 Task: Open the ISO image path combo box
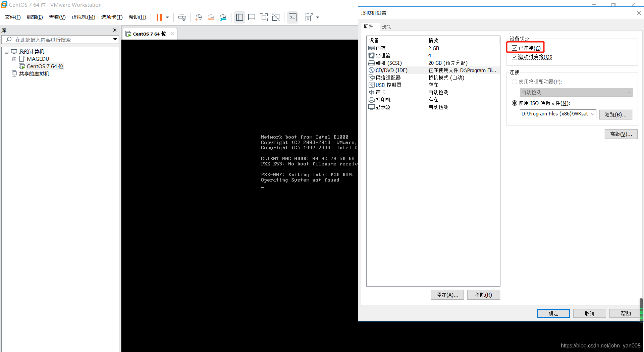coord(558,114)
